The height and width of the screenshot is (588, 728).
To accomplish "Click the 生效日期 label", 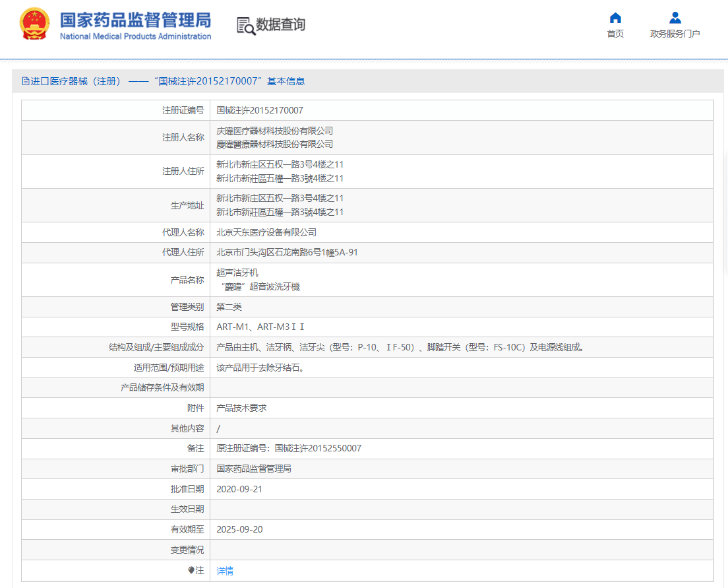I will 187,509.
